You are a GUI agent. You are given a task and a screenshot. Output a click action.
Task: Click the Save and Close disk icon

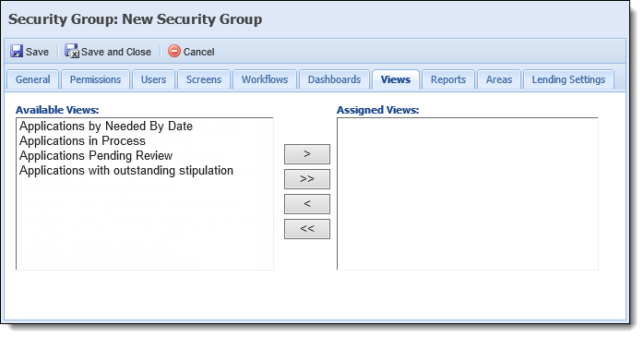coord(72,52)
